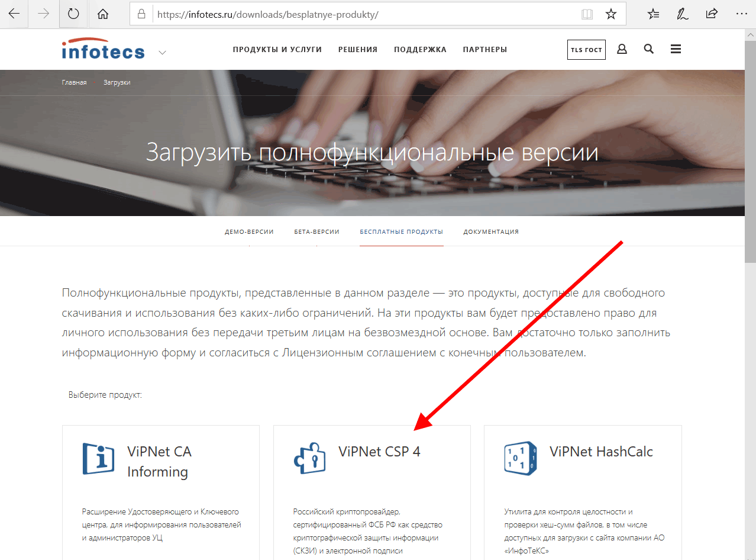The height and width of the screenshot is (560, 756).
Task: Refresh the page with the reload icon
Action: [73, 14]
